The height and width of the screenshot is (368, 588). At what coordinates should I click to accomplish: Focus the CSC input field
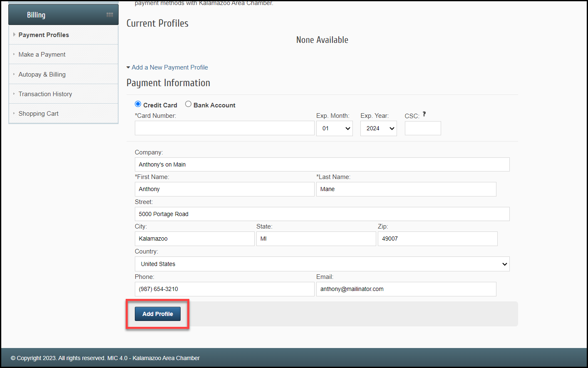(x=423, y=128)
